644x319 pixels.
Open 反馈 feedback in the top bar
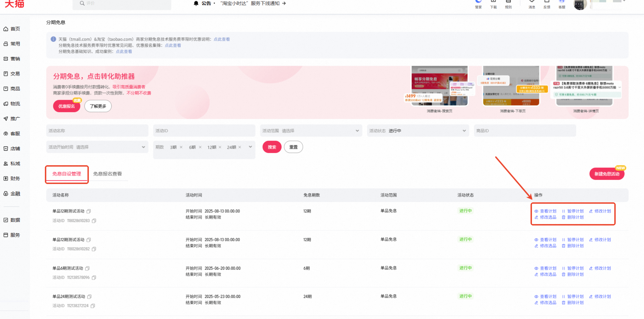(547, 4)
